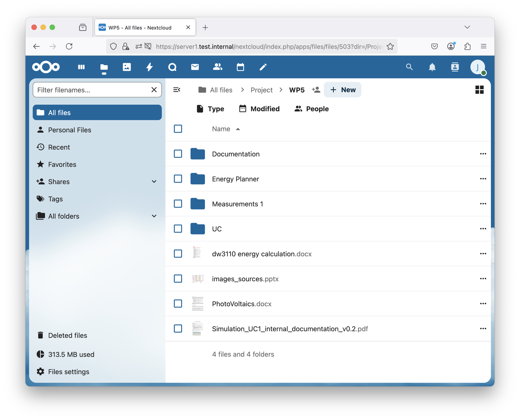Open the Calendar app icon

pos(240,67)
